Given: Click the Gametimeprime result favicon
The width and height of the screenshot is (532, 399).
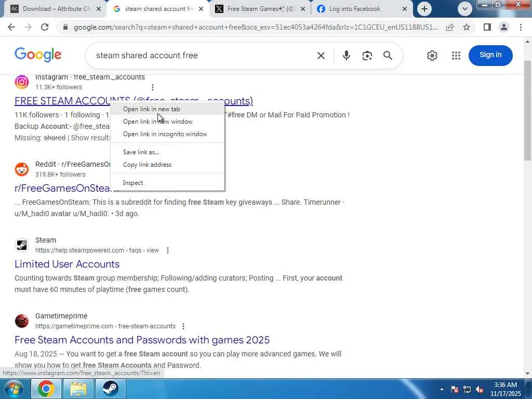Looking at the screenshot, I should 22,321.
